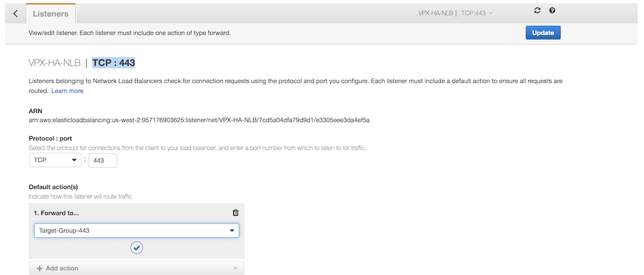The image size is (644, 275).
Task: Delete the Forward to action with trash icon
Action: pos(235,213)
